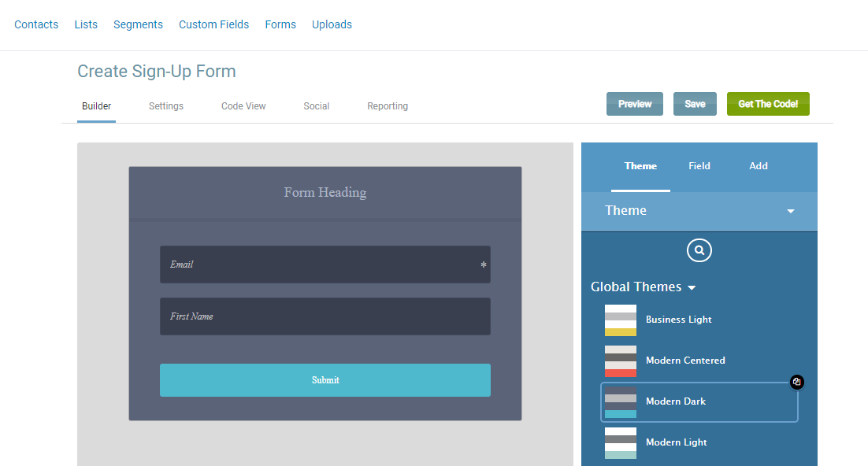Viewport: 868px width, 466px height.
Task: Open the Builder tab
Action: coord(96,106)
